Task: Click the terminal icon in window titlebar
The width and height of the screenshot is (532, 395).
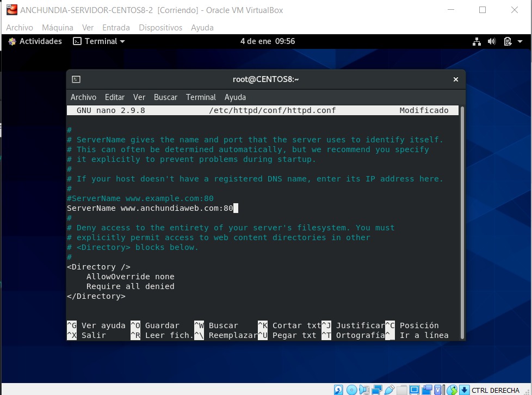Action: click(x=76, y=79)
